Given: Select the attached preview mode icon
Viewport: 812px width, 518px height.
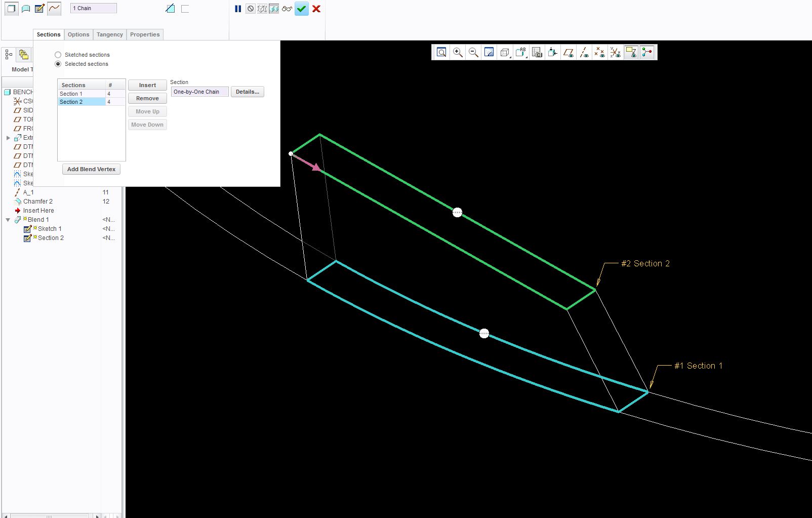Looking at the screenshot, I should [x=274, y=9].
